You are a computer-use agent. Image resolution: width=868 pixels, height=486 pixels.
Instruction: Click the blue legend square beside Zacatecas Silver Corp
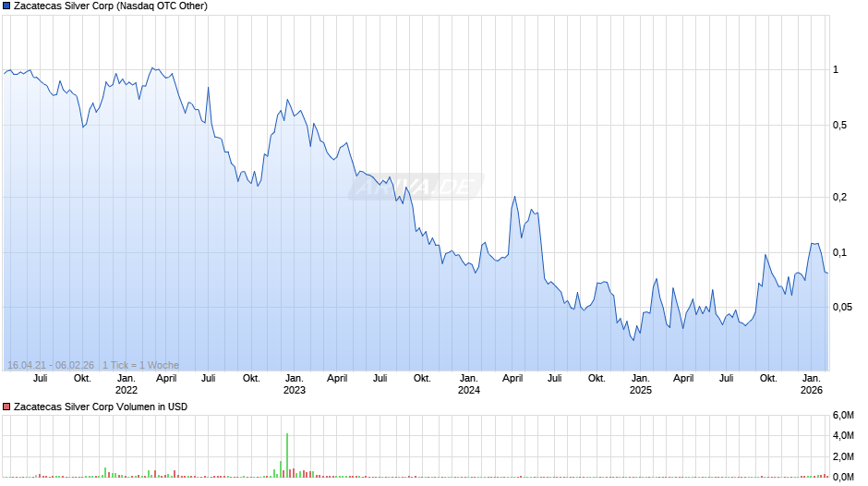pos(6,6)
